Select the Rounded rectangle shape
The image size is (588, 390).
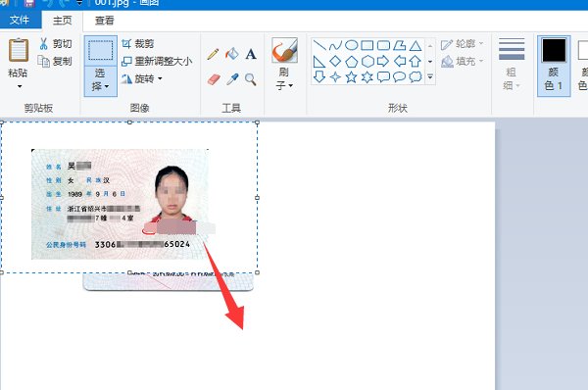tap(383, 45)
